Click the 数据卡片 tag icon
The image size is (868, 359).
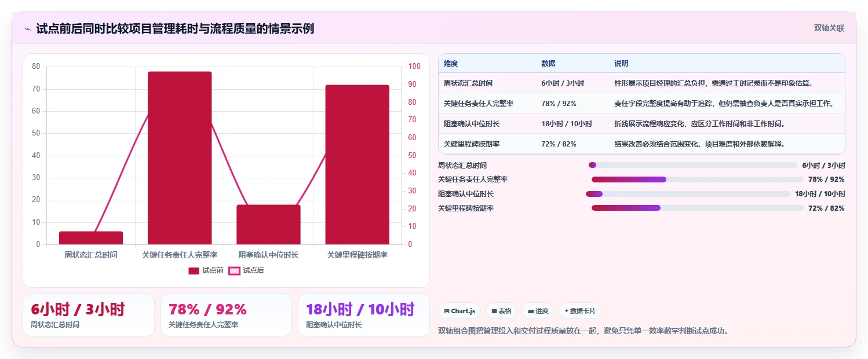(567, 311)
